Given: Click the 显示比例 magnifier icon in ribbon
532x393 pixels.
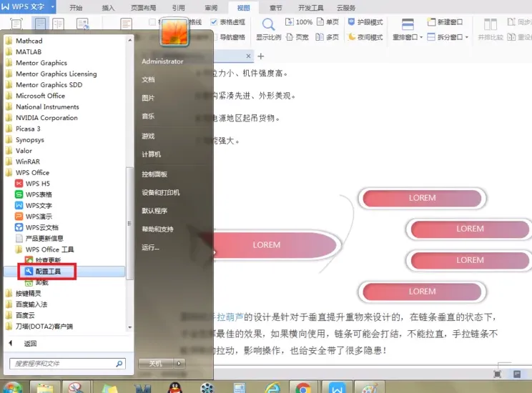Looking at the screenshot, I should tap(268, 25).
